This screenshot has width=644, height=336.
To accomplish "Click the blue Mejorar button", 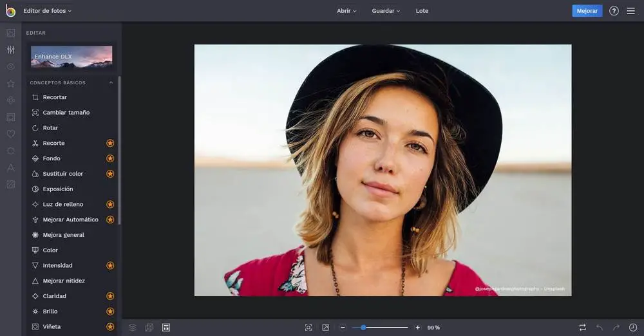I will coord(587,11).
